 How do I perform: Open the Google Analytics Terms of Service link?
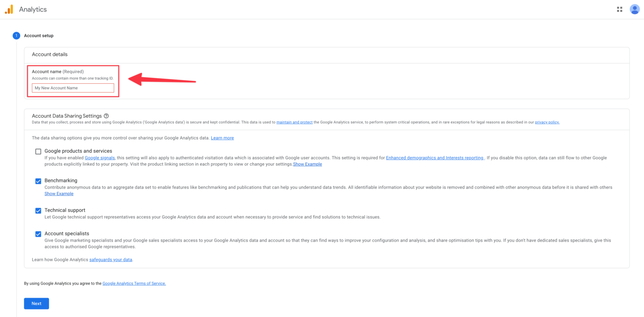click(x=134, y=283)
